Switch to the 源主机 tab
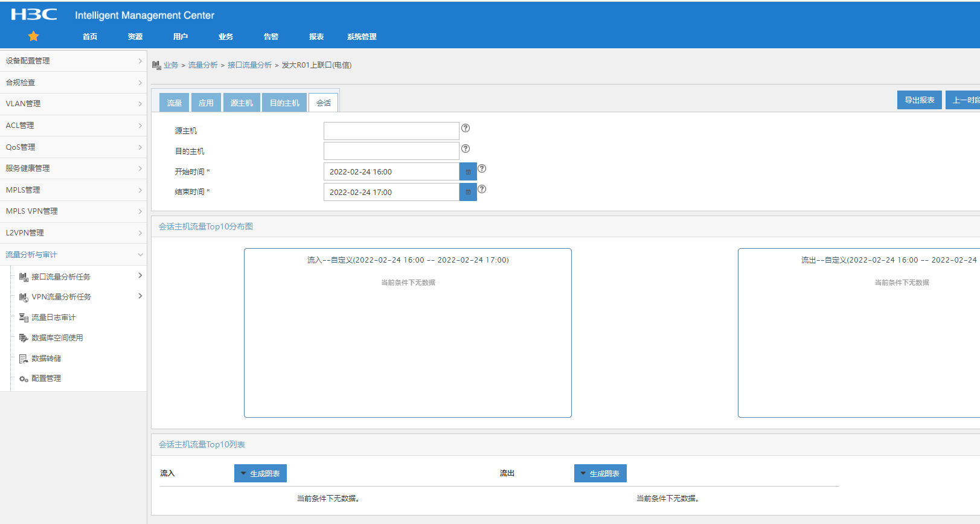Viewport: 980px width, 524px height. 242,103
